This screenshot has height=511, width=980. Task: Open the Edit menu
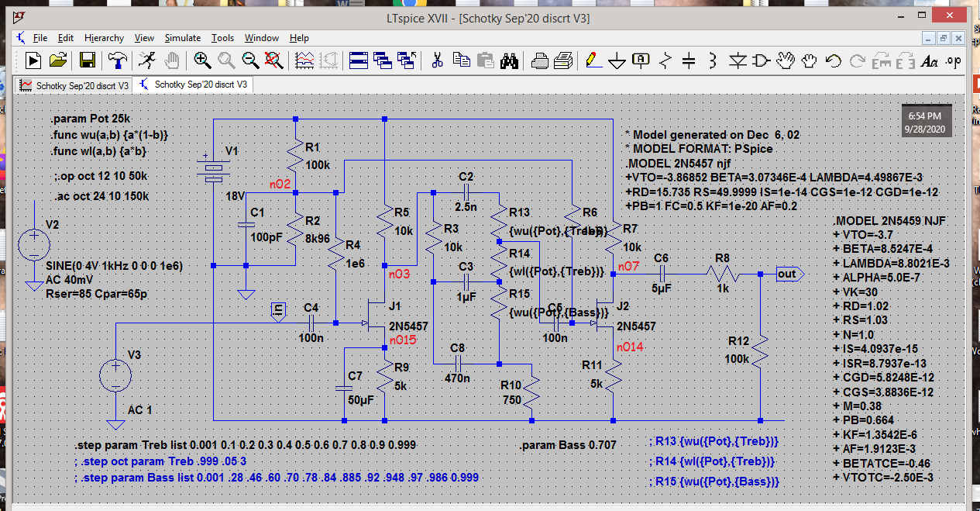[x=66, y=37]
